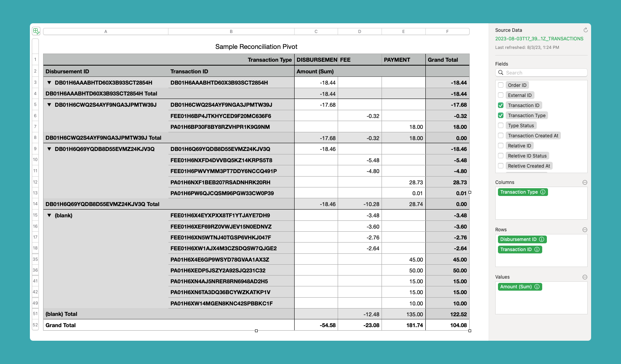This screenshot has height=364, width=621.
Task: Click grand total value 104.08
Action: [448, 325]
